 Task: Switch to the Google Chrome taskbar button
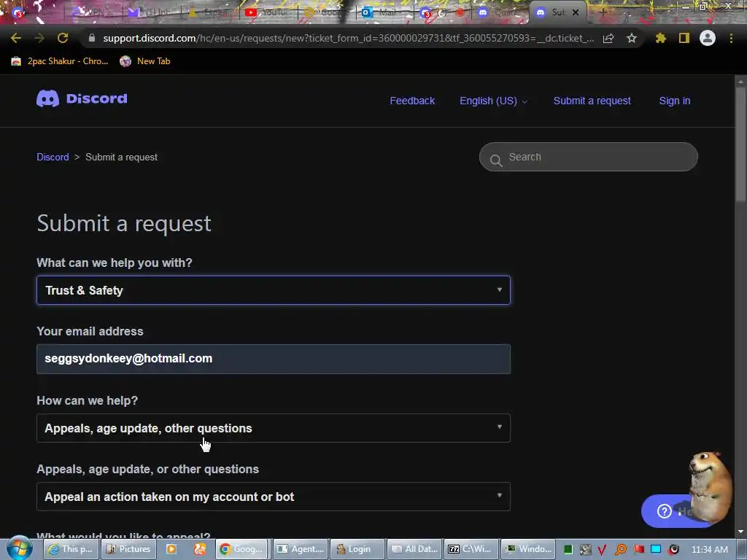click(x=242, y=549)
